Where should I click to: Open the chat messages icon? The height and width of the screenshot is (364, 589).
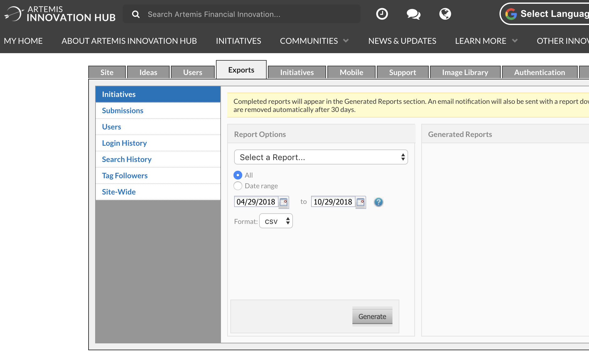(x=413, y=14)
